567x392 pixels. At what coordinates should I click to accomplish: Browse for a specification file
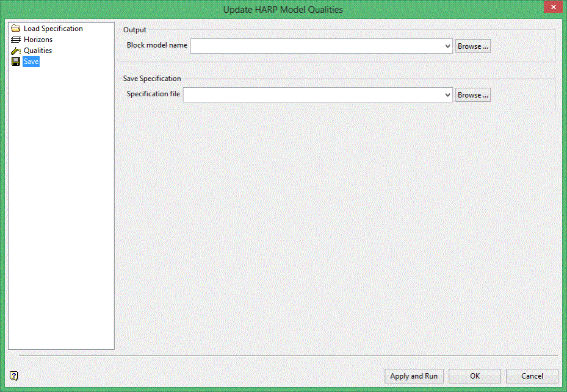point(472,95)
